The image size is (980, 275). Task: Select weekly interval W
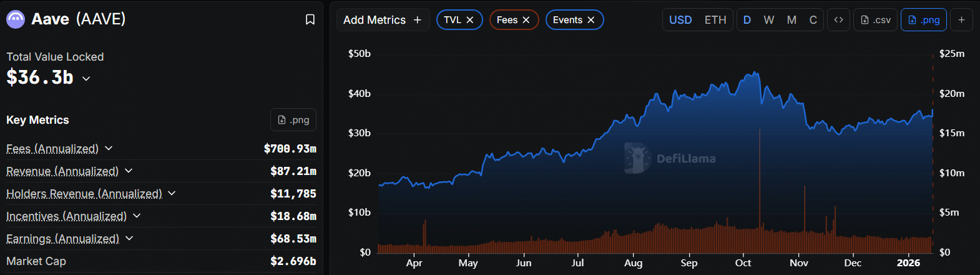click(769, 20)
